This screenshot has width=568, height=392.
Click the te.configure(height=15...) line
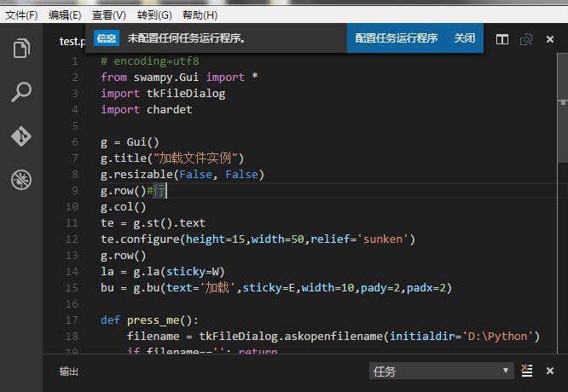click(258, 239)
